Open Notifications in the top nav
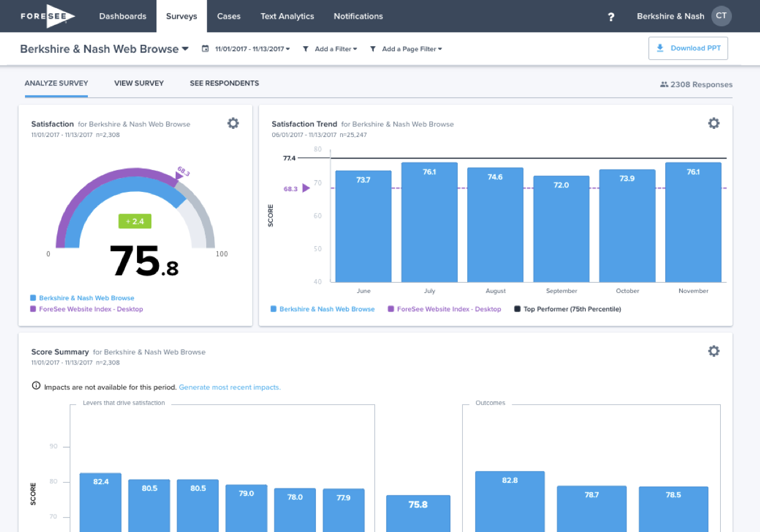Viewport: 760px width, 532px height. 358,16
